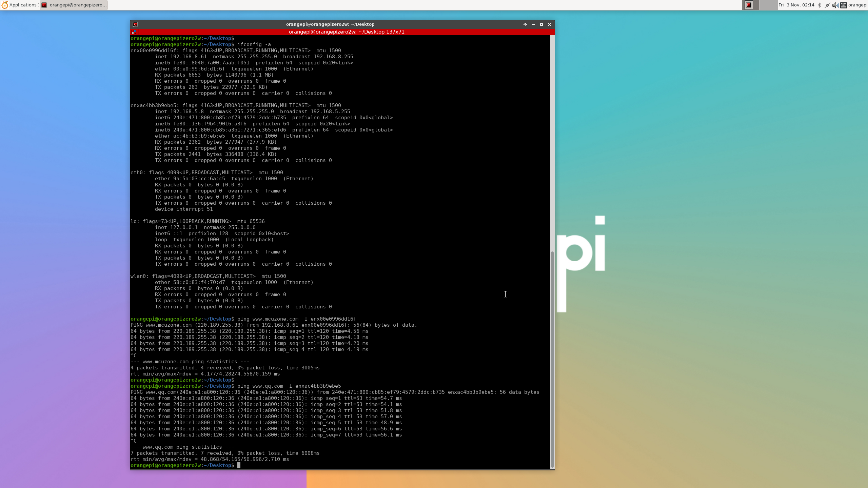This screenshot has width=868, height=488.
Task: Click the '--- www.qq.com ping statistics ---' line
Action: 182,447
